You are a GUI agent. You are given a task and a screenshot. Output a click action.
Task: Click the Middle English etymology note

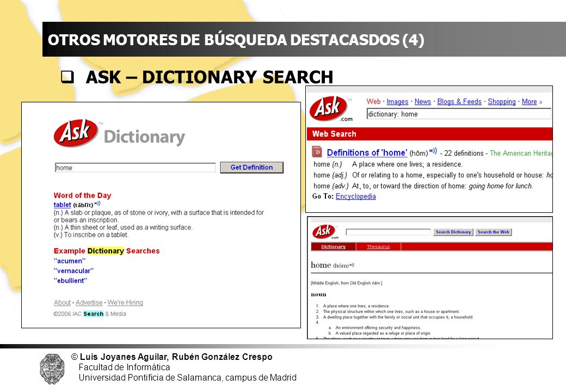tap(347, 283)
